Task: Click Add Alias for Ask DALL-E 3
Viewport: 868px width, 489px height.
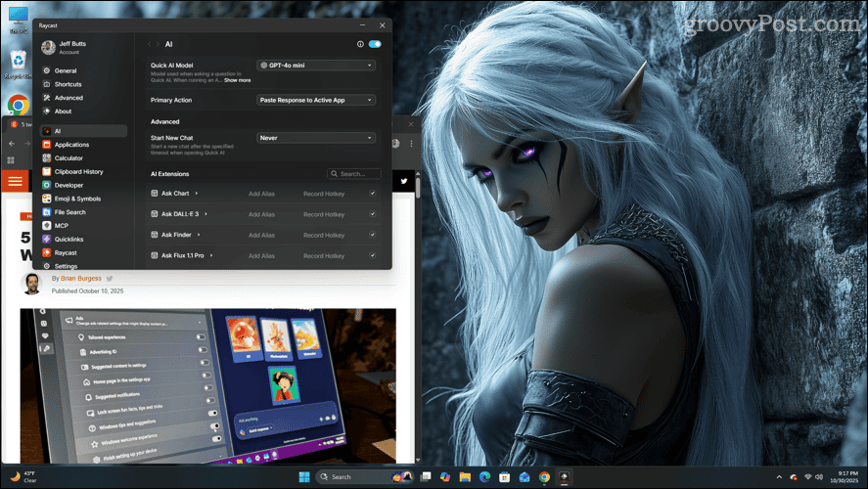Action: click(x=261, y=214)
